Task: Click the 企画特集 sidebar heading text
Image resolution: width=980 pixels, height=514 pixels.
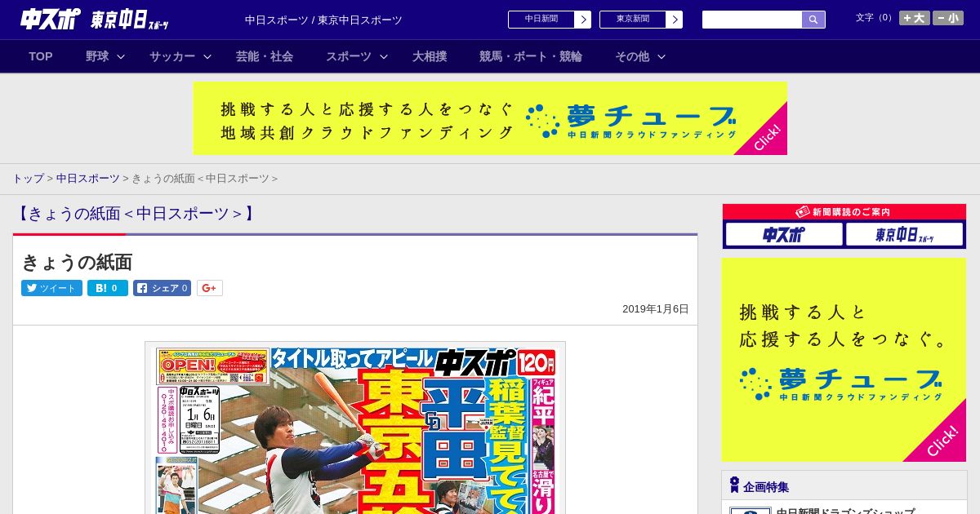Action: click(x=766, y=487)
